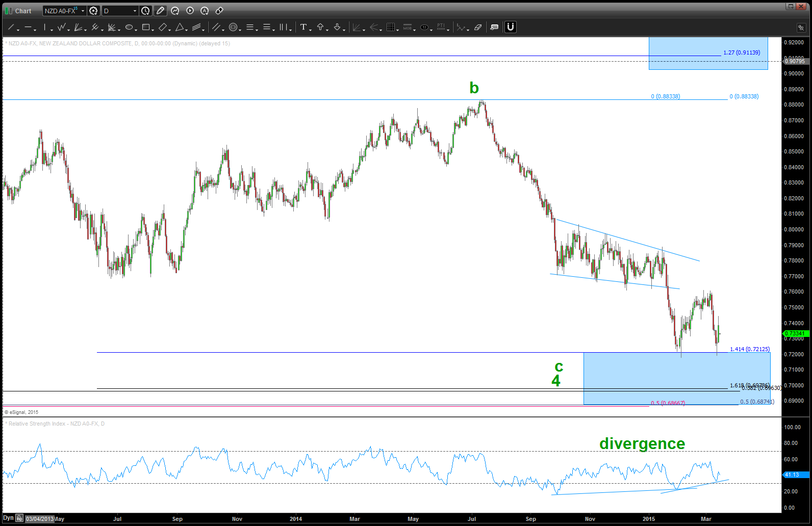Click the Dyn scaling label
The image size is (812, 526).
click(8, 518)
